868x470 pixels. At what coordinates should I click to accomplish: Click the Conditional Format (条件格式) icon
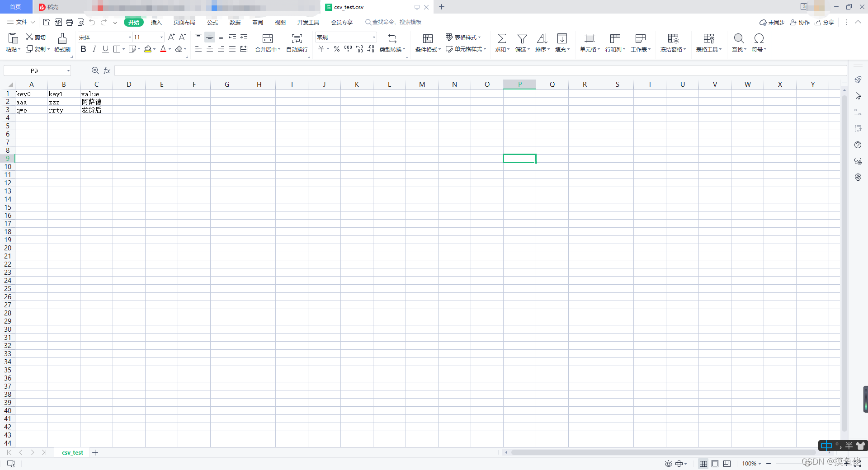[x=428, y=38]
